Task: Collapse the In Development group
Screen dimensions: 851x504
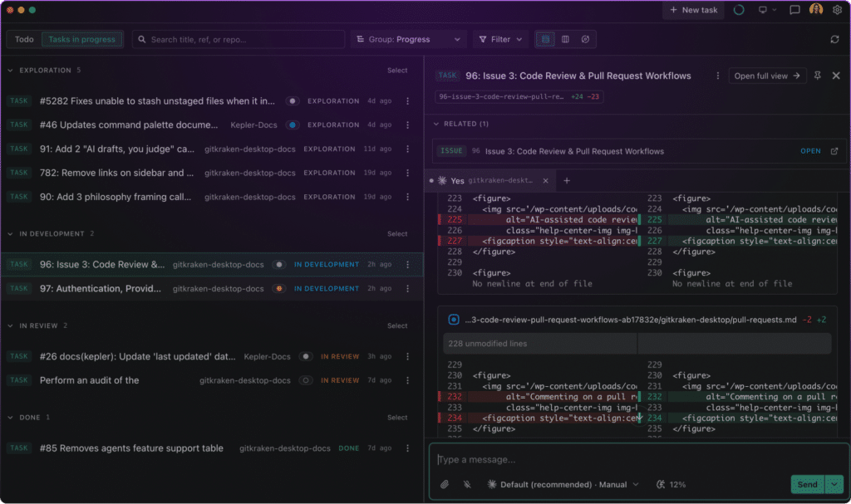Action: [10, 234]
